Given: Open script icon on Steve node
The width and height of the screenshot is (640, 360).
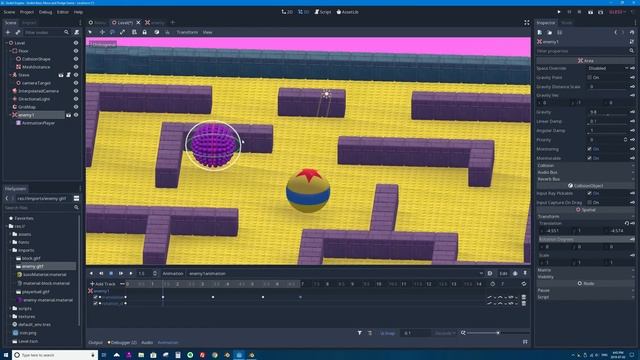Looking at the screenshot, I should [x=68, y=75].
